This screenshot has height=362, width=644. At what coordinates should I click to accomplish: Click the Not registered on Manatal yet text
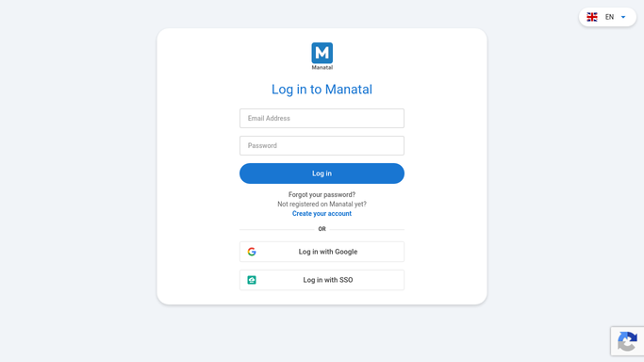pos(322,204)
